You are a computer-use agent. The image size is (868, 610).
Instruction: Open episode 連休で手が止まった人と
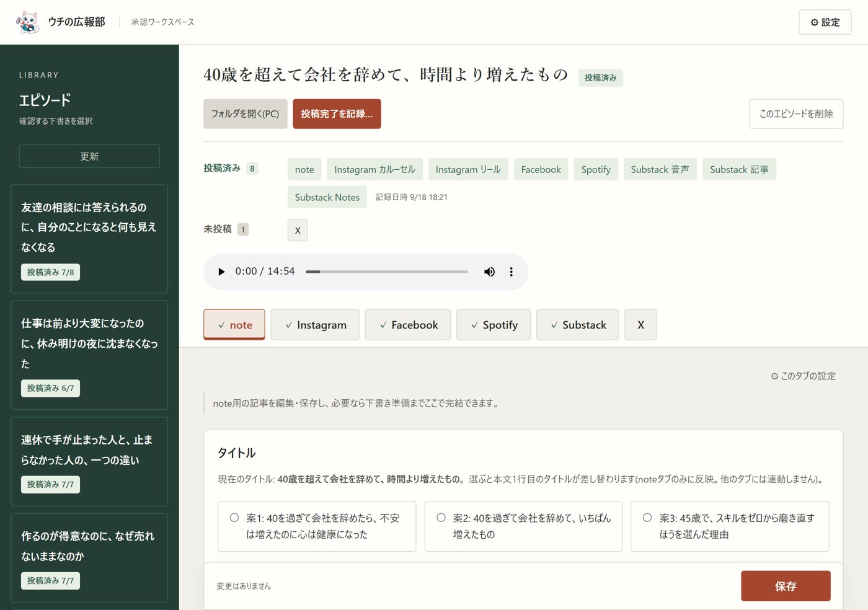click(89, 461)
